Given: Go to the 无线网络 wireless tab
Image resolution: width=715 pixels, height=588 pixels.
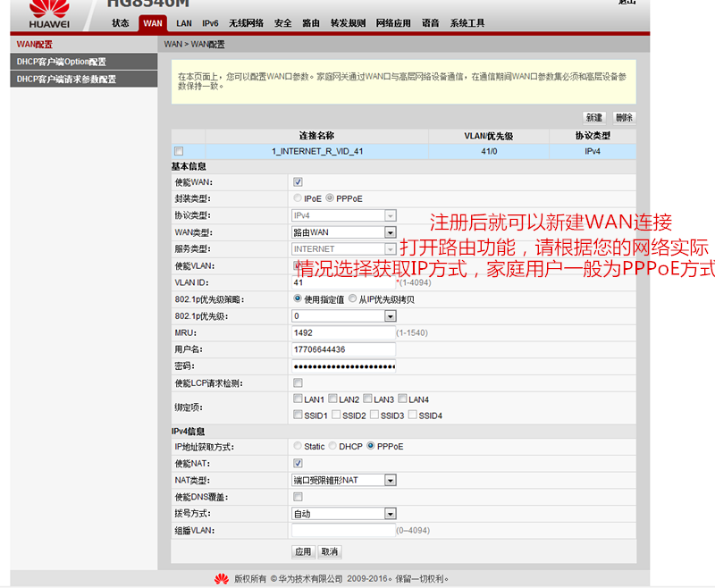Looking at the screenshot, I should [247, 23].
